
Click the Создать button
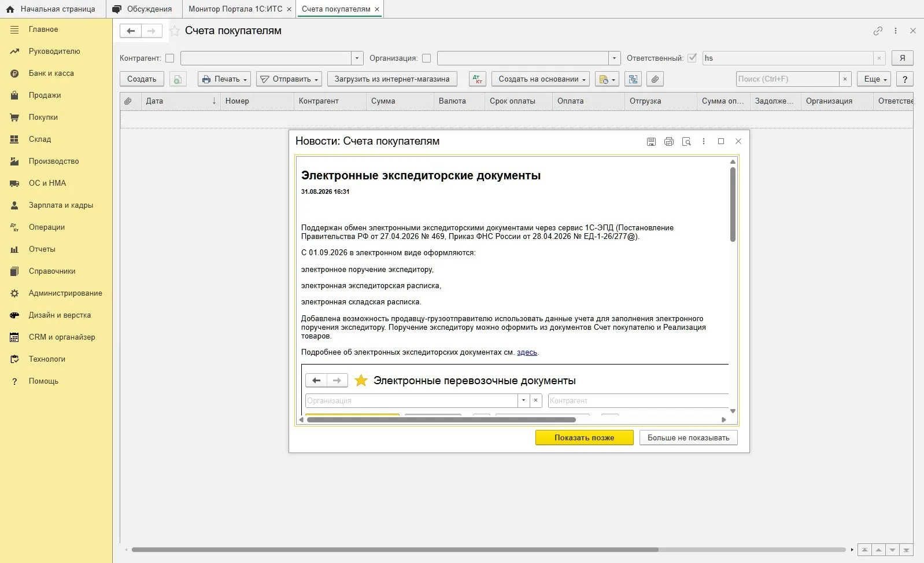click(142, 79)
